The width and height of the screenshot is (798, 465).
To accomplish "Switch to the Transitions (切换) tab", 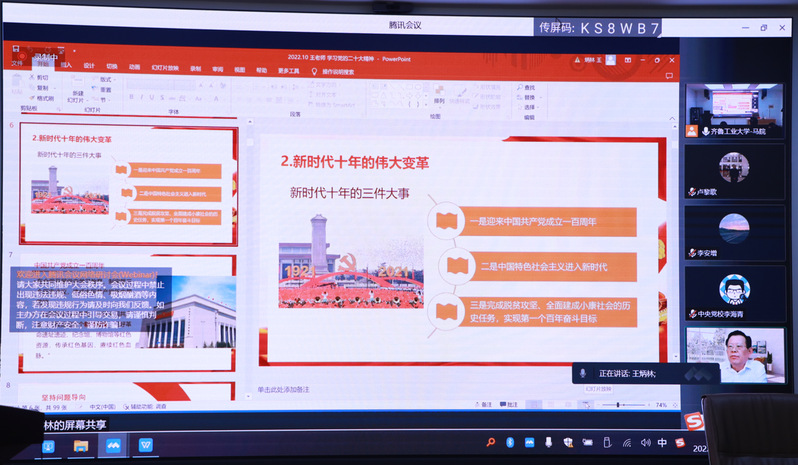I will (112, 66).
